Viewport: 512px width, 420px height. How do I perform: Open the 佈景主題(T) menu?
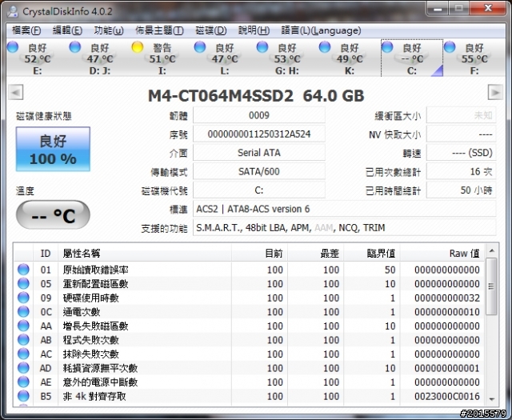point(159,30)
